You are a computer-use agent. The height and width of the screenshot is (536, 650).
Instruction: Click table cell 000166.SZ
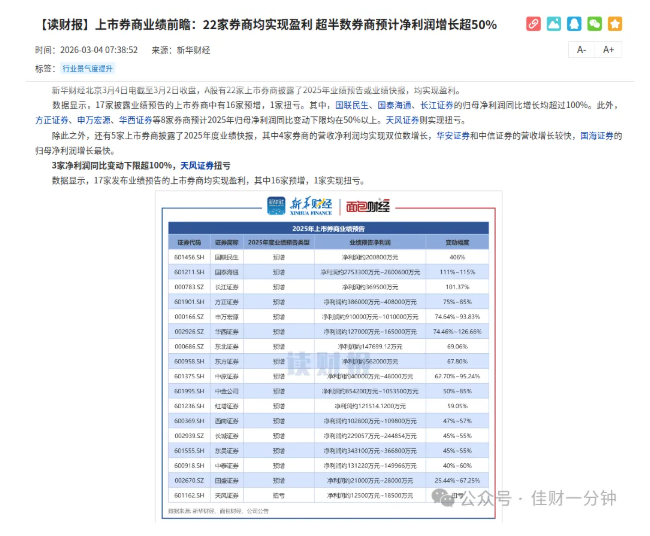[189, 317]
